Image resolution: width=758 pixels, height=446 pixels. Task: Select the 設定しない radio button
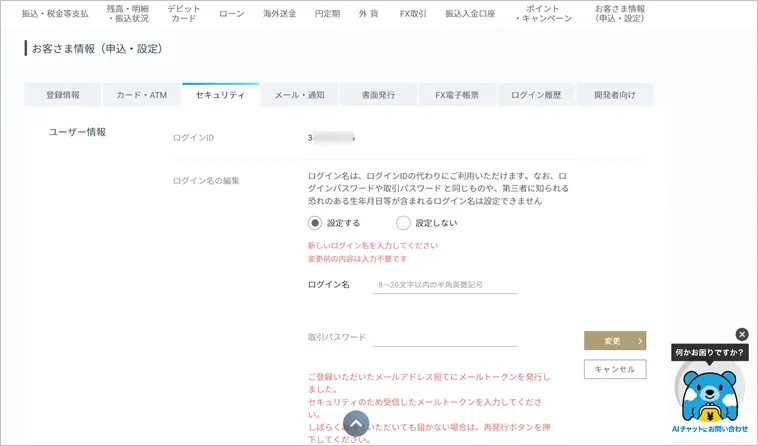pyautogui.click(x=403, y=223)
